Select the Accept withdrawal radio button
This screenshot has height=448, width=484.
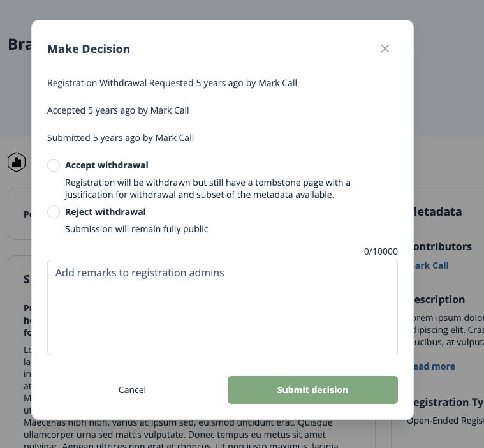pos(54,165)
